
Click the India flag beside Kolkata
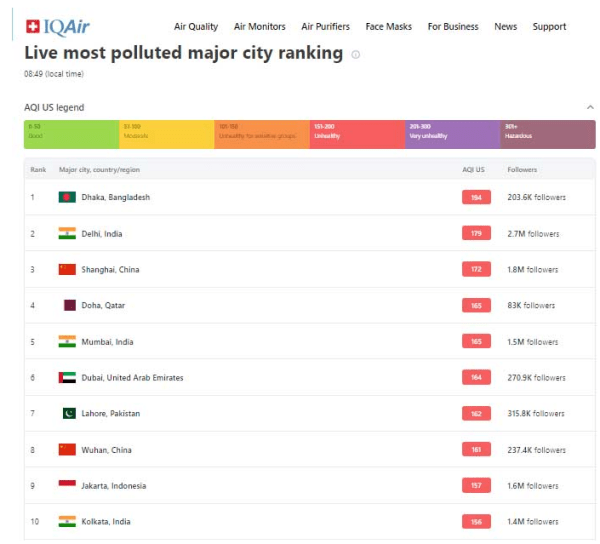[x=67, y=521]
